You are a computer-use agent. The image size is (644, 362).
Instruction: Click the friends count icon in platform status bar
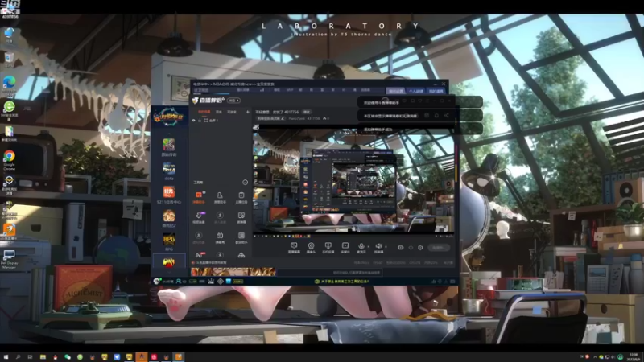[x=181, y=282]
